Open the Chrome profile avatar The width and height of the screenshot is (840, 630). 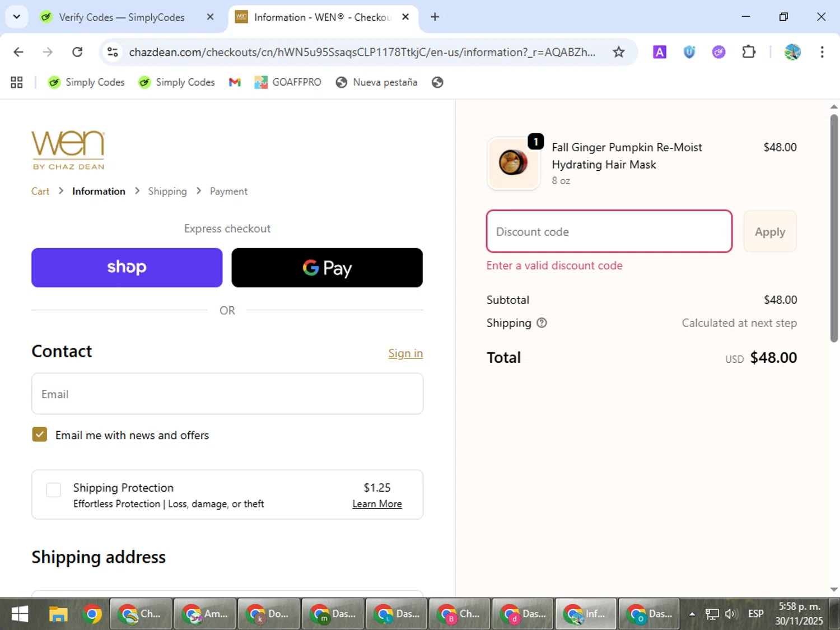pyautogui.click(x=792, y=52)
